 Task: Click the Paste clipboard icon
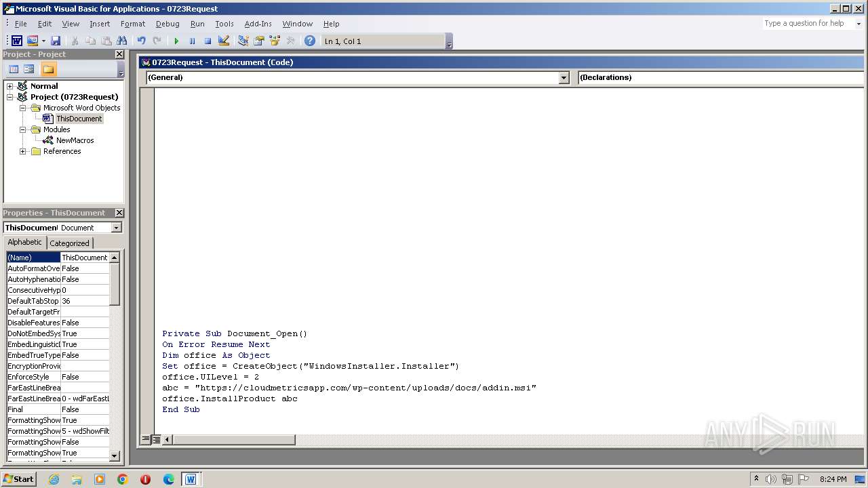point(106,41)
